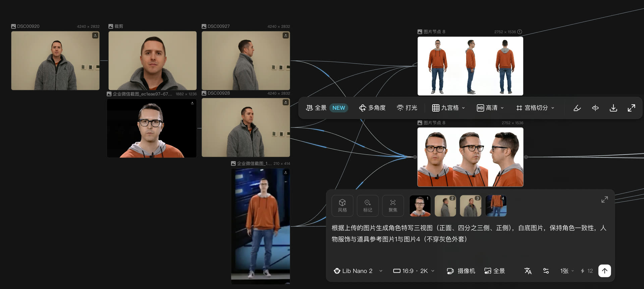Click the 1882 × 1236 dimension label
Screen dimensions: 644x289
[186, 94]
